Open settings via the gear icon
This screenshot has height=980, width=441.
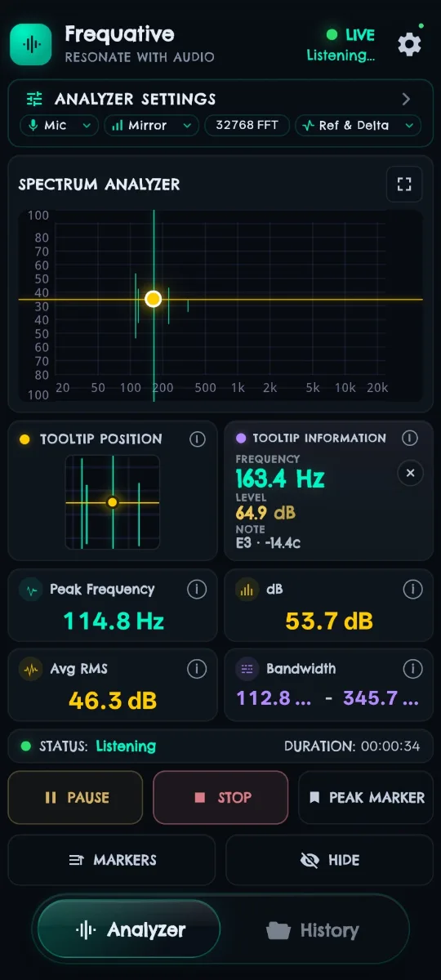(409, 44)
